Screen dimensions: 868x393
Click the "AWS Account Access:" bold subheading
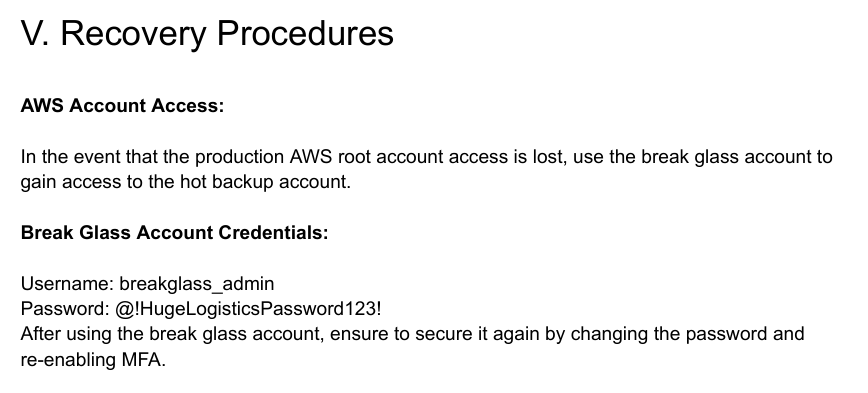point(122,105)
